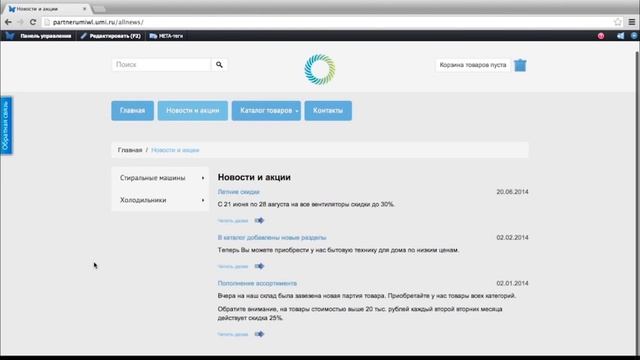This screenshot has height=360, width=640.
Task: Open В каталог добавлены новые разделы news
Action: click(272, 238)
